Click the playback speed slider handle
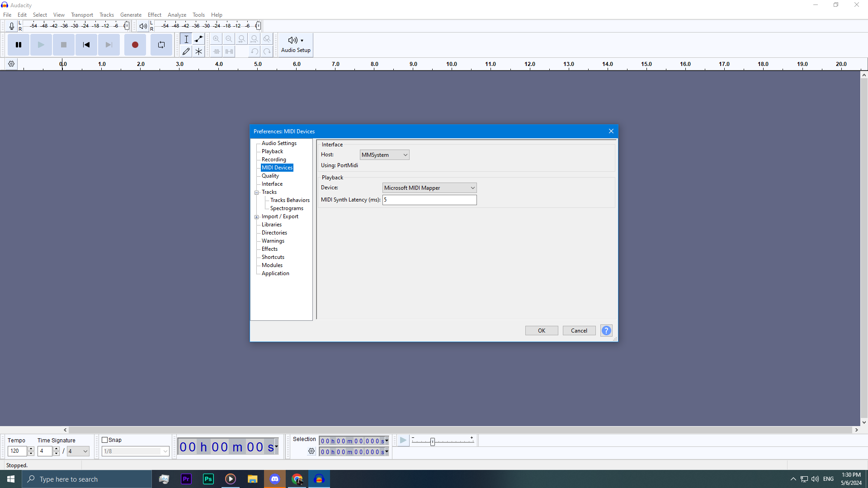 [x=433, y=441]
